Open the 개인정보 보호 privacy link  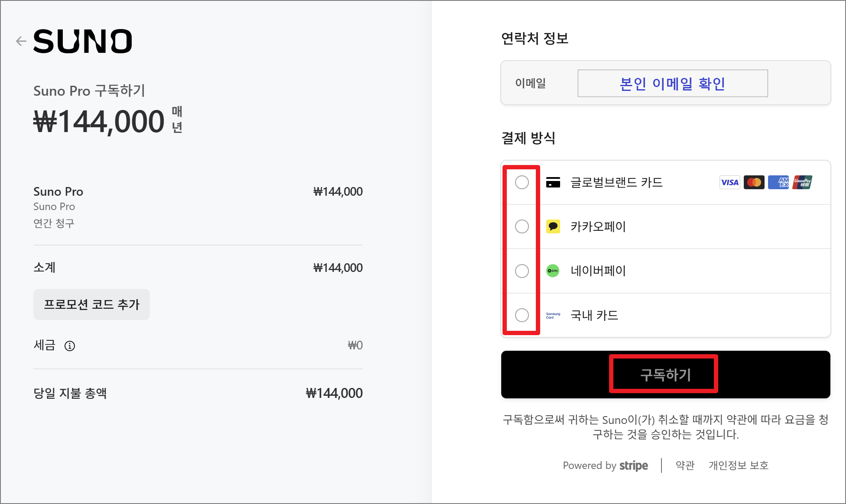[738, 465]
